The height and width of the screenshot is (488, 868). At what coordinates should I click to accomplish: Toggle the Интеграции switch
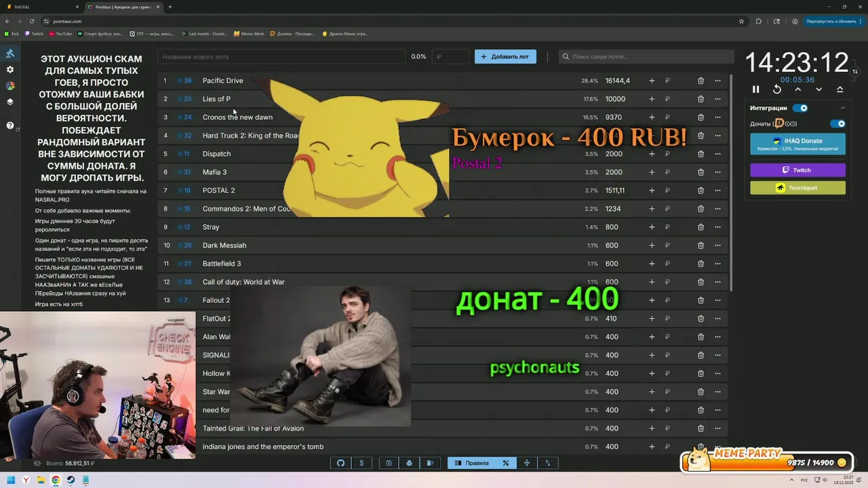[801, 108]
